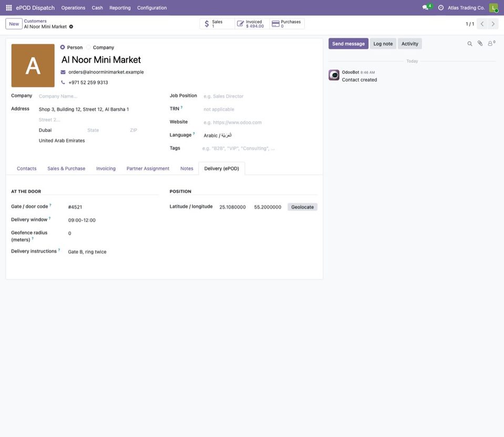Click the Gate / door code help tooltip
This screenshot has width=504, height=437.
pyautogui.click(x=50, y=205)
